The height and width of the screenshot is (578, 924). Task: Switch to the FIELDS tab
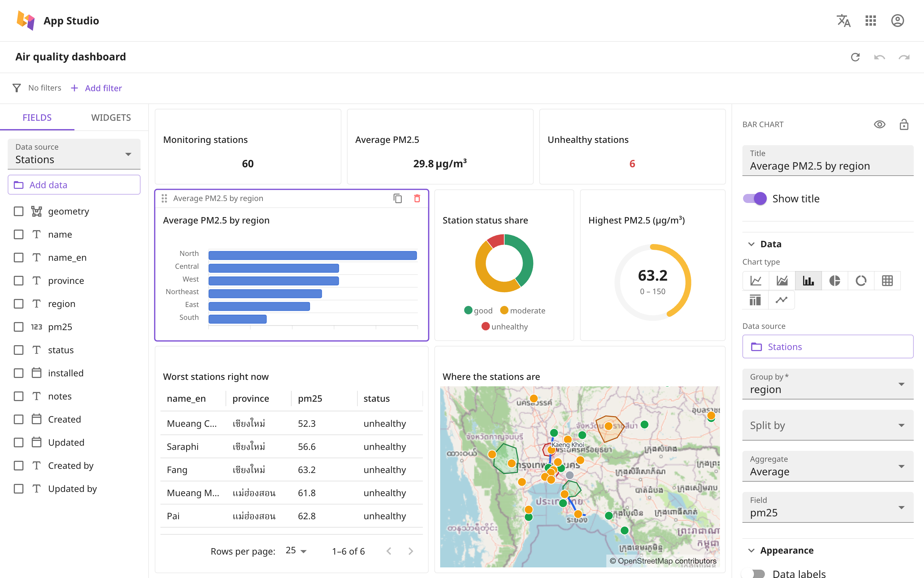(37, 117)
